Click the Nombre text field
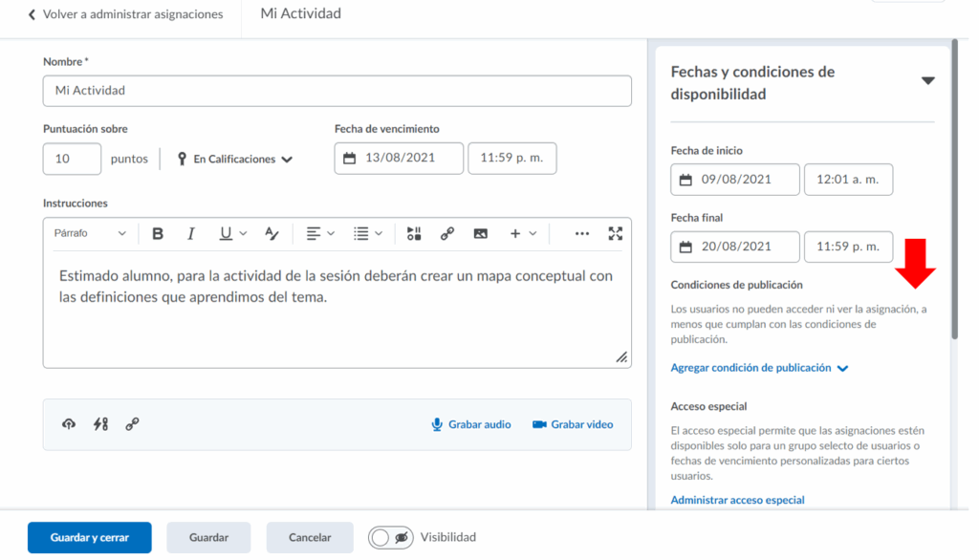Image resolution: width=979 pixels, height=560 pixels. [337, 91]
